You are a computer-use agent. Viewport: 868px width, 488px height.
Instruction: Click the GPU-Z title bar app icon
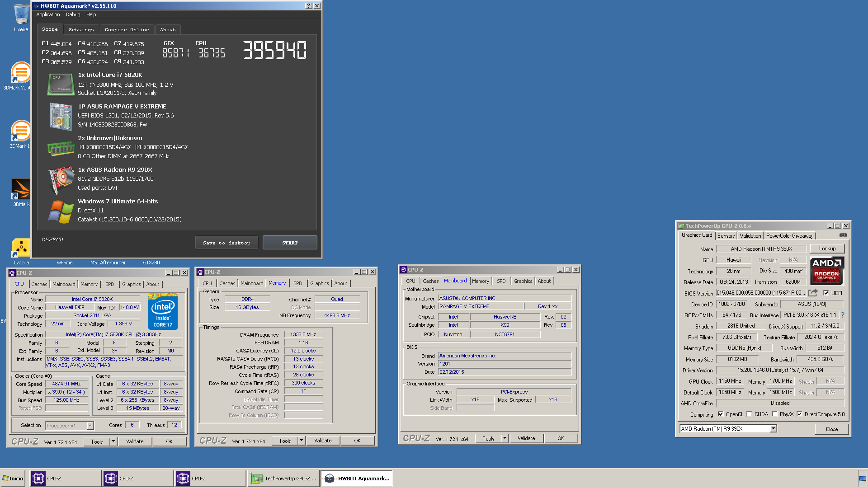(x=681, y=226)
